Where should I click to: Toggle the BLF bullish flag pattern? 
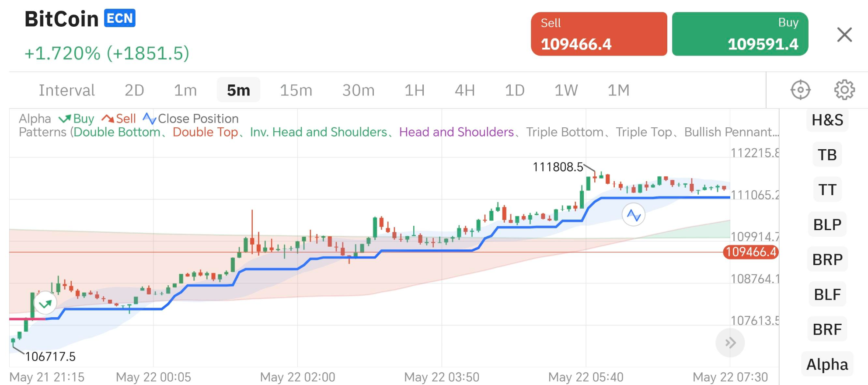(x=827, y=295)
